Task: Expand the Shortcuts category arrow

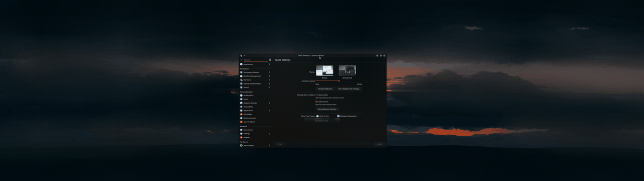Action: coord(270,80)
